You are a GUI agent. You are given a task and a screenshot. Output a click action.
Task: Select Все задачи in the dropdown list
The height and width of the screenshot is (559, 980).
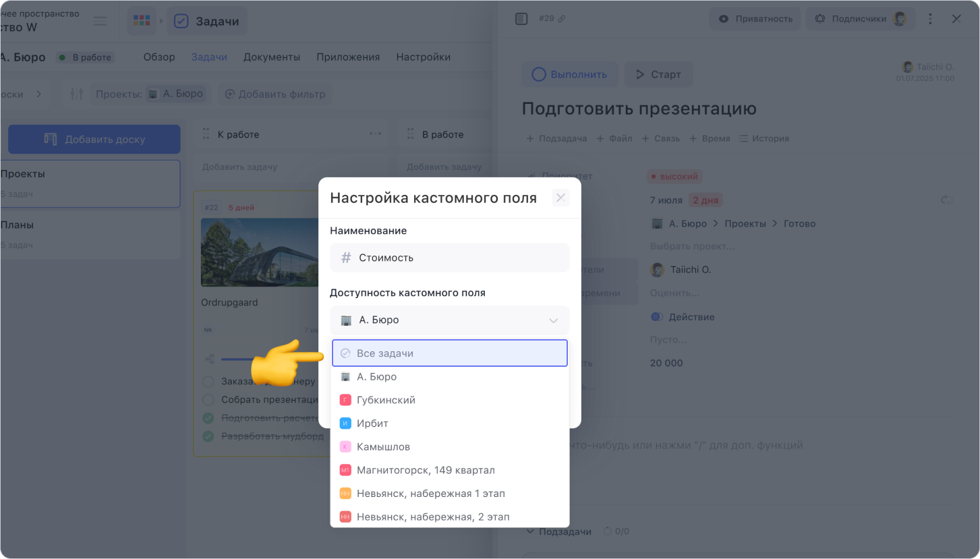(x=450, y=353)
